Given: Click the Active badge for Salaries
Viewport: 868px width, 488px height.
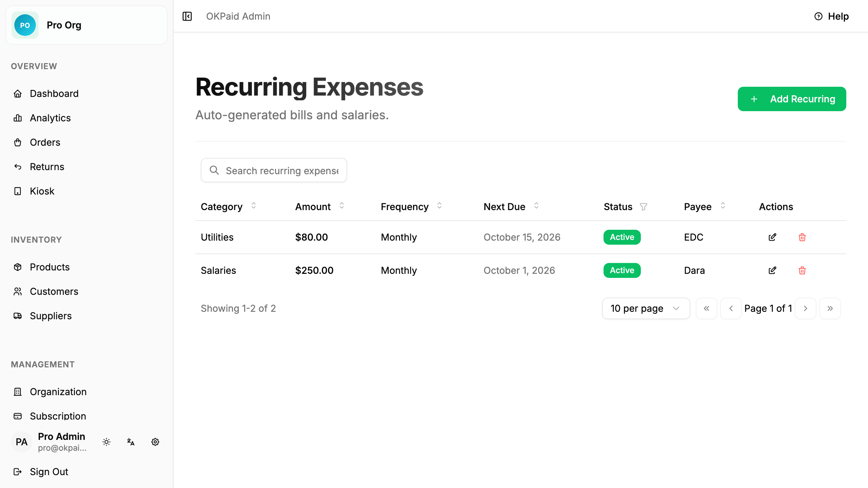Looking at the screenshot, I should [x=622, y=270].
